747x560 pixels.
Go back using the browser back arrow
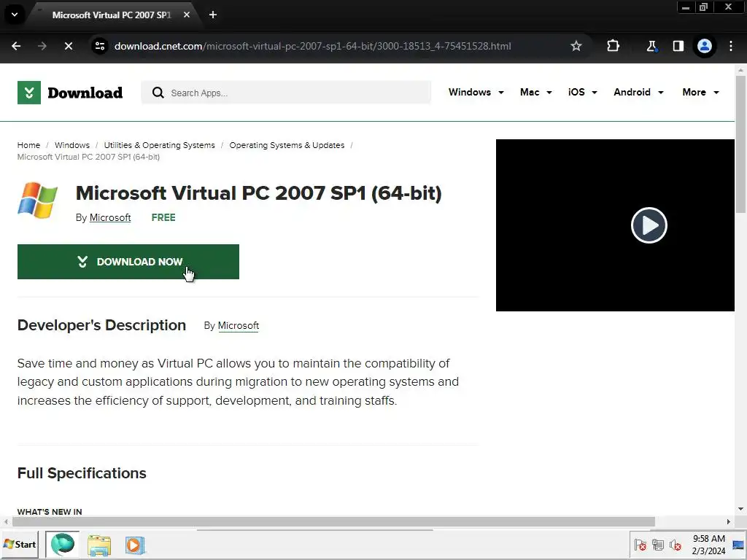click(16, 46)
